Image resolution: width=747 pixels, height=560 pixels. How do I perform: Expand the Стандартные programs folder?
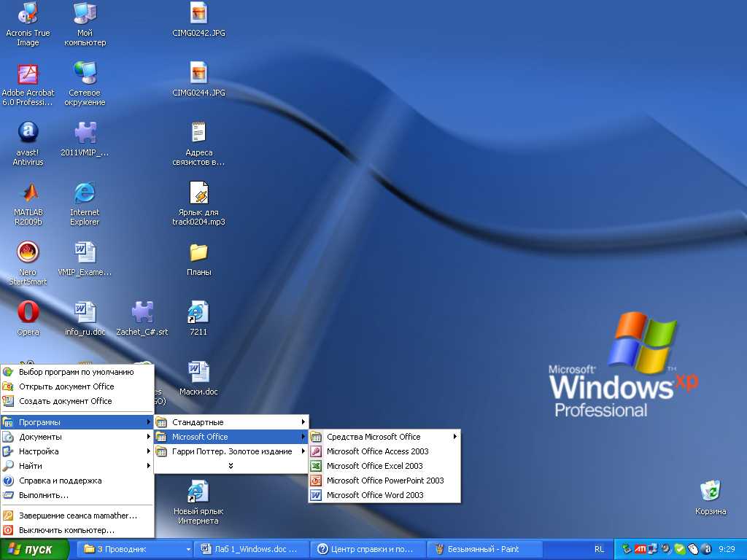(231, 422)
